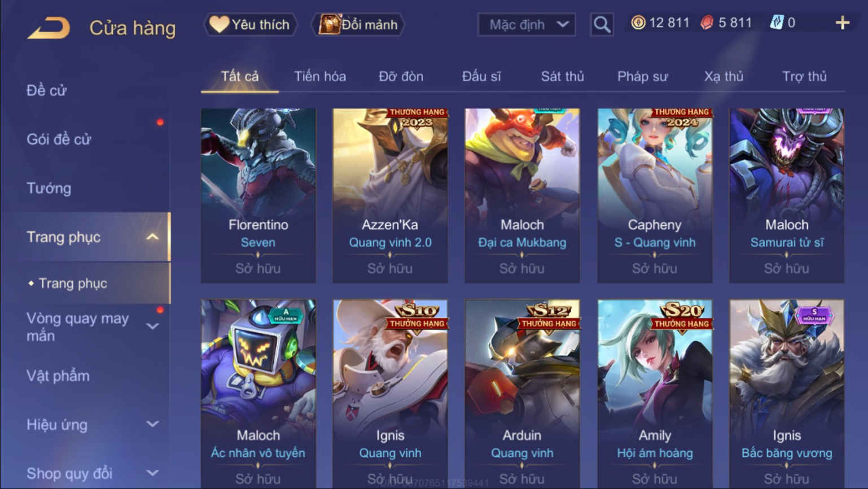This screenshot has height=489, width=868.
Task: Open the search magnifier icon
Action: tap(602, 24)
